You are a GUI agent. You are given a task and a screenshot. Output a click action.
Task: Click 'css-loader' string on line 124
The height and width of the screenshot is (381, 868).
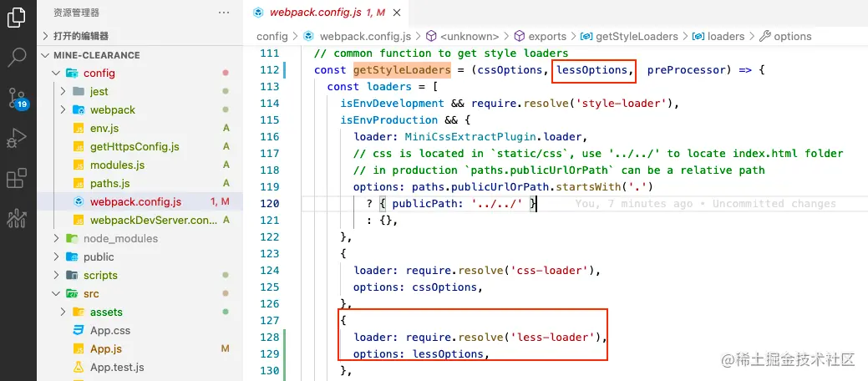click(x=552, y=270)
